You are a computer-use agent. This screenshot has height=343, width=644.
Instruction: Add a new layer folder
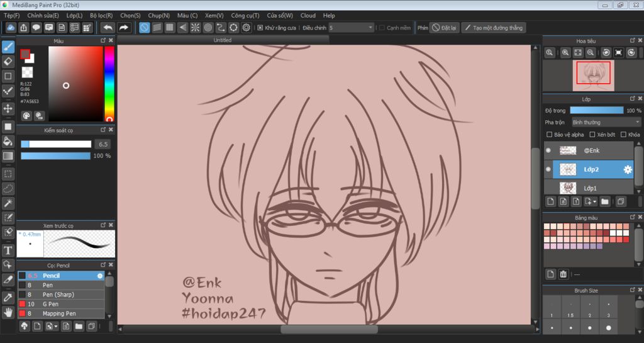(x=604, y=201)
